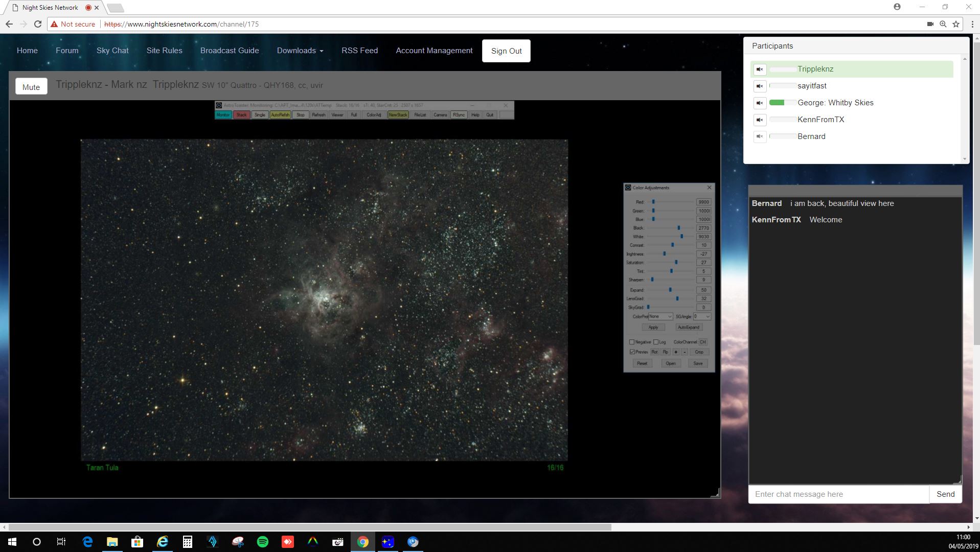Click the chat message input field
This screenshot has height=552, width=980.
pyautogui.click(x=839, y=494)
